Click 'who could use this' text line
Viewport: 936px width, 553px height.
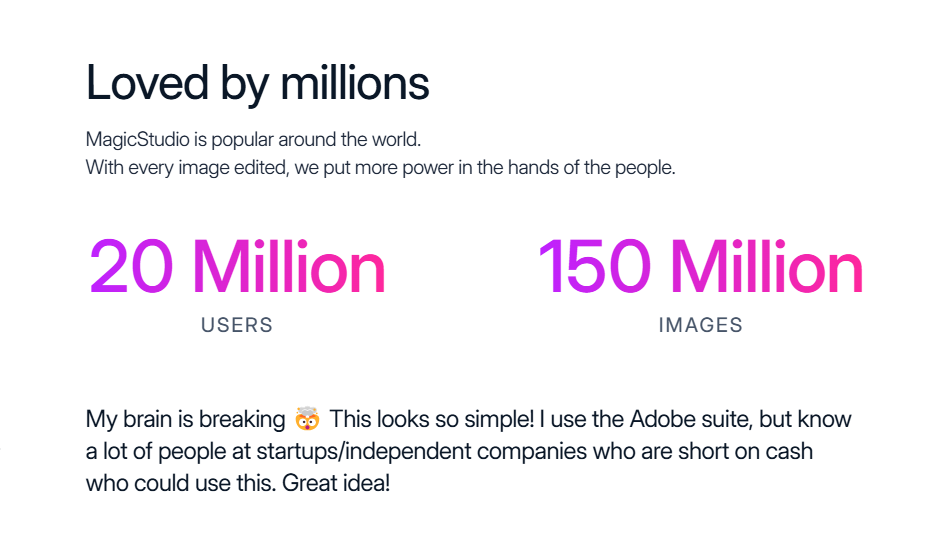[181, 483]
